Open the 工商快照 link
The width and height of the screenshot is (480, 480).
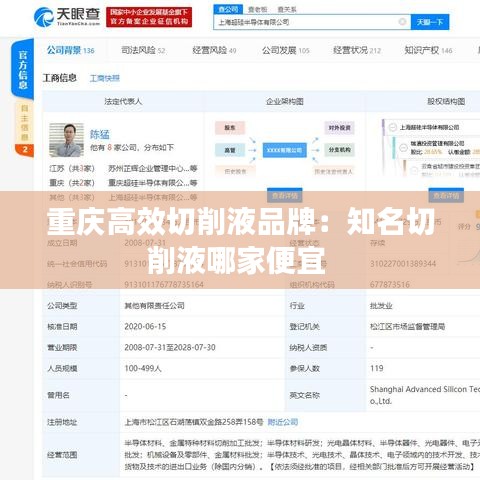tap(105, 78)
